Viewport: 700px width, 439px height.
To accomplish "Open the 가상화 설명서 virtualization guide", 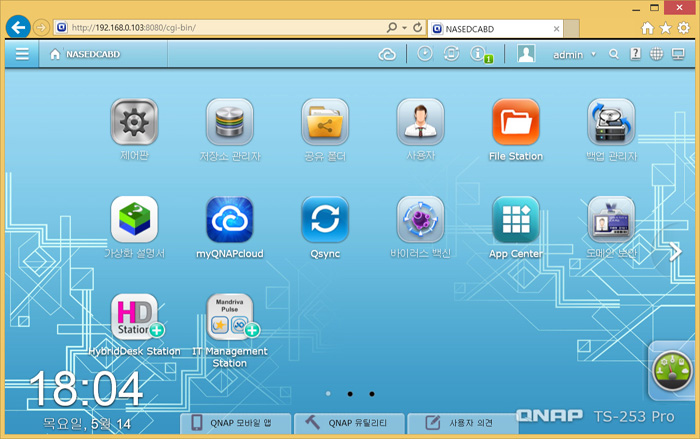I will [x=134, y=219].
